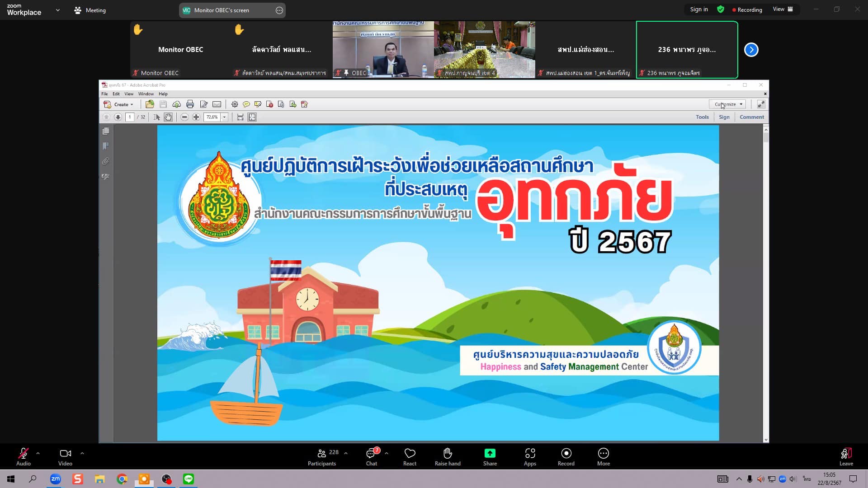Expand the video options caret
The height and width of the screenshot is (488, 868).
82,453
